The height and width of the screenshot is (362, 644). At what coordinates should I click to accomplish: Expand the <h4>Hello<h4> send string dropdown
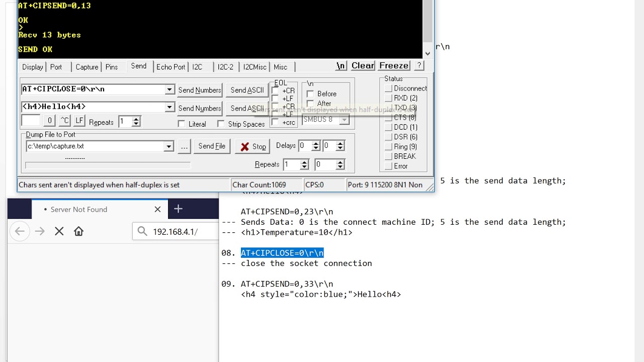(x=169, y=107)
